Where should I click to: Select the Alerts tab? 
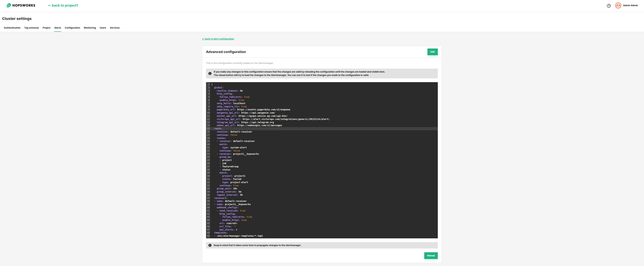[x=58, y=28]
